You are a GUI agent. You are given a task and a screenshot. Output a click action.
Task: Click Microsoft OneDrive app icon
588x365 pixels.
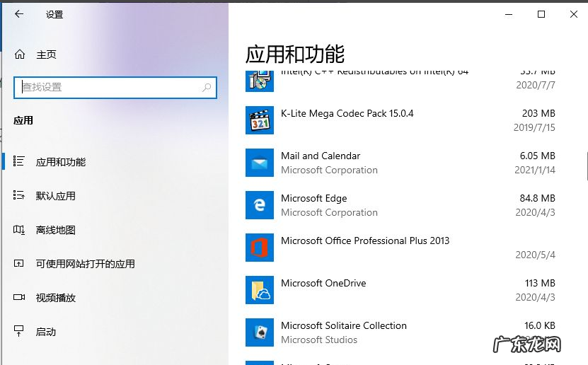[x=260, y=290]
